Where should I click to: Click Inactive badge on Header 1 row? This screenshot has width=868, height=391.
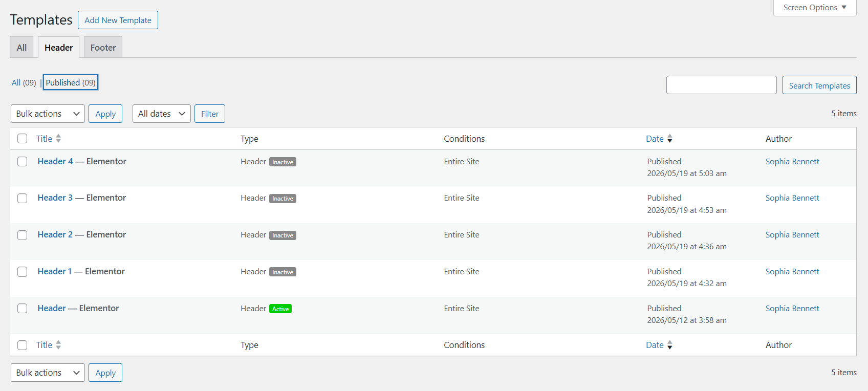click(283, 272)
